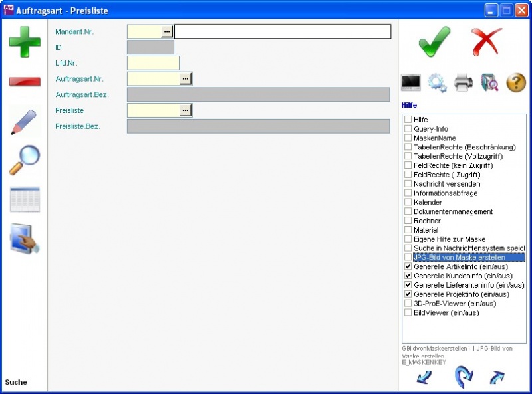Open the Mandant.Nr. lookup button
The height and width of the screenshot is (394, 532).
click(167, 31)
